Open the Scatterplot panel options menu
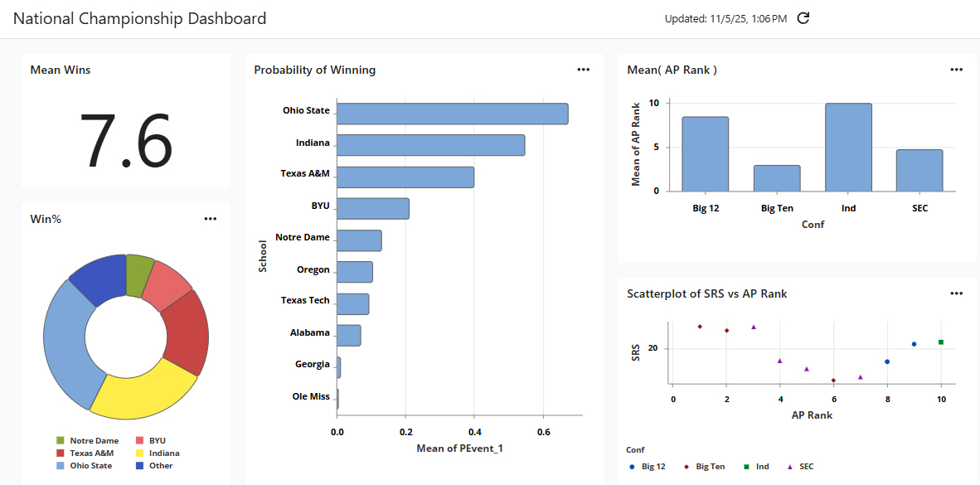 [957, 293]
